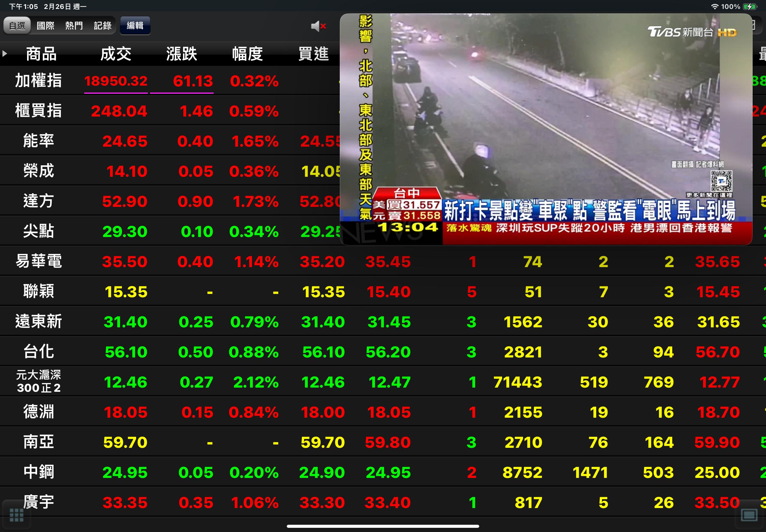
Task: Select the 中鋼 stock row
Action: (x=383, y=472)
